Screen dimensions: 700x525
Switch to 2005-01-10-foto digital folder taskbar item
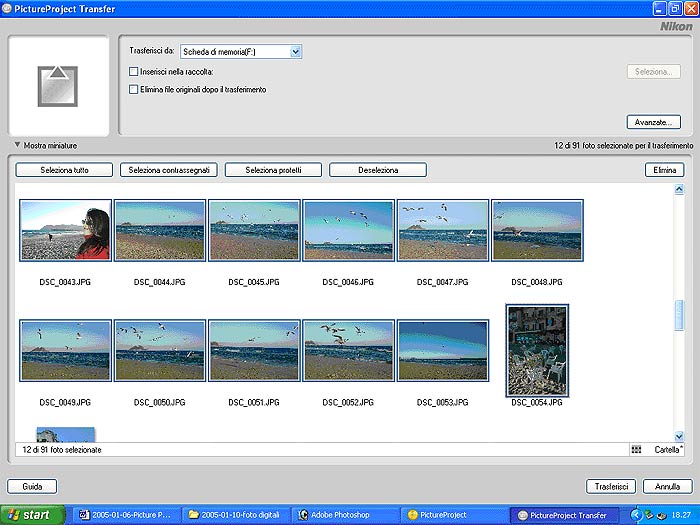click(235, 515)
